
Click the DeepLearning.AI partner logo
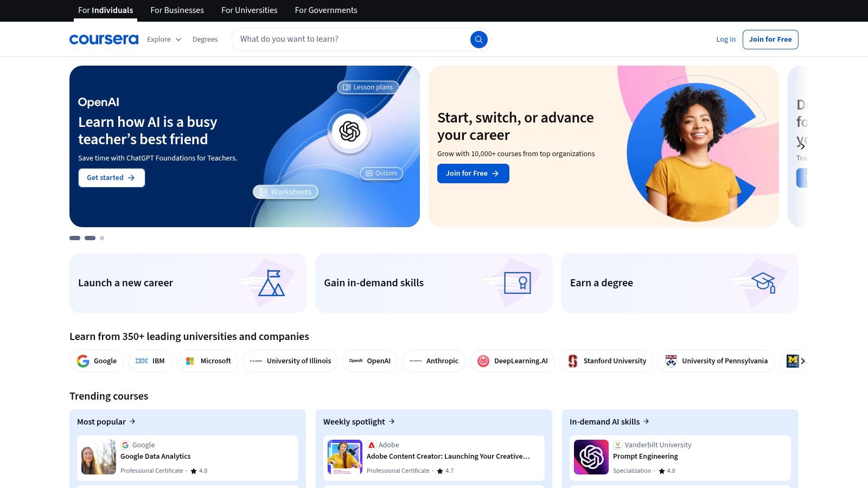coord(512,361)
